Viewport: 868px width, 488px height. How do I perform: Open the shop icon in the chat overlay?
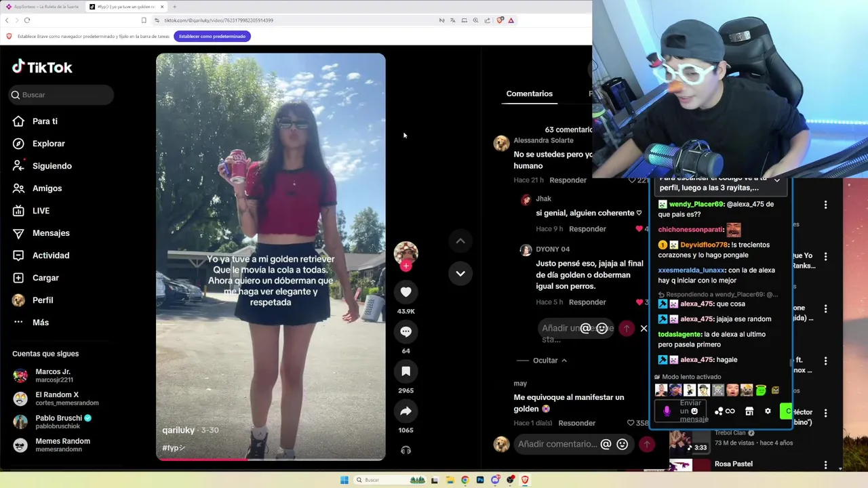pyautogui.click(x=749, y=411)
